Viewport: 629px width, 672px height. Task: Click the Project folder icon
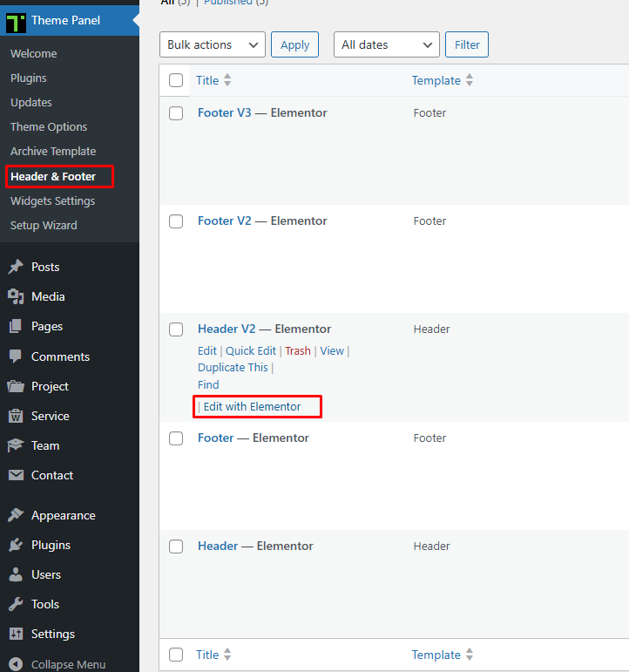click(16, 386)
